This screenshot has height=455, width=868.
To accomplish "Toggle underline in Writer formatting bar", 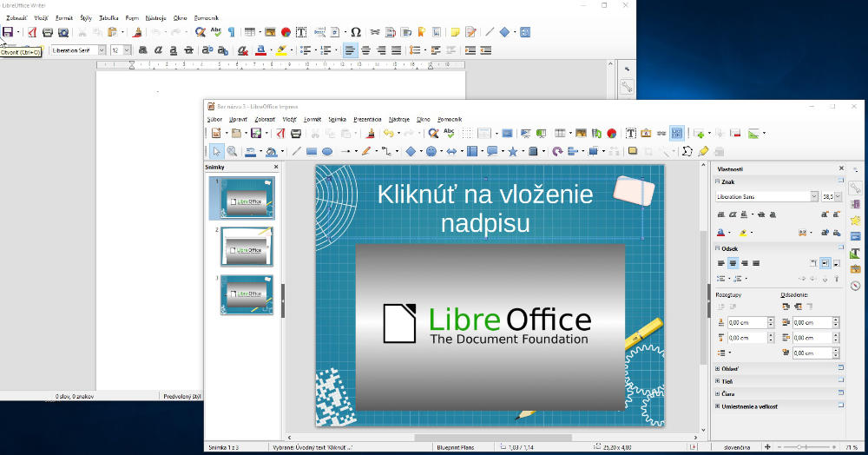I will [174, 50].
